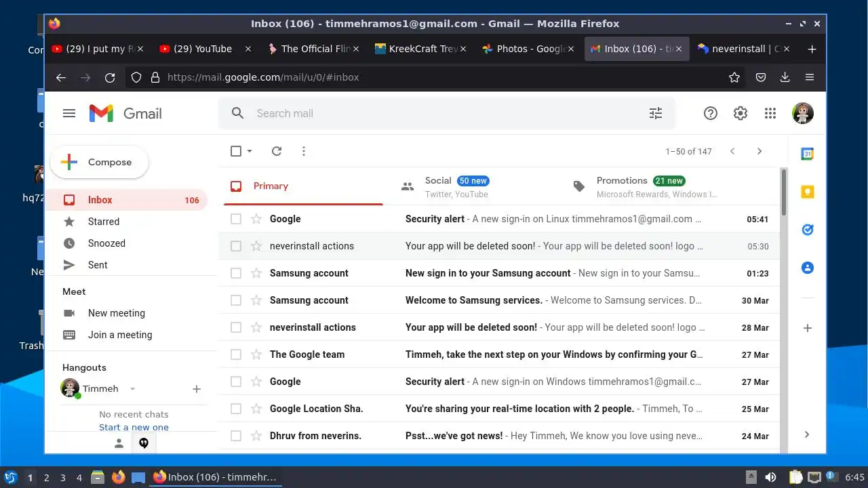Switch to the Promotions tab
The width and height of the screenshot is (868, 488).
[646, 186]
